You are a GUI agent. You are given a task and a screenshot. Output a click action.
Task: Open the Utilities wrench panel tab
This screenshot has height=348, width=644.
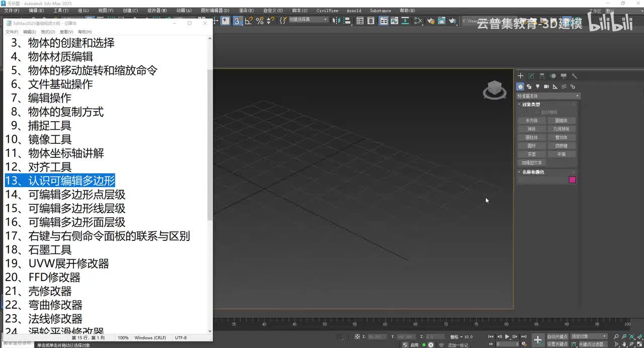[x=574, y=76]
